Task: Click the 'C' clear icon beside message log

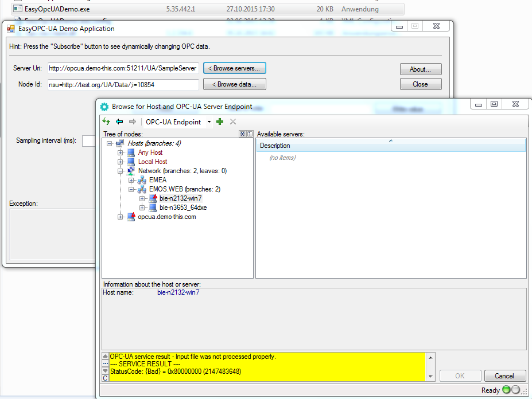Action: coord(105,378)
